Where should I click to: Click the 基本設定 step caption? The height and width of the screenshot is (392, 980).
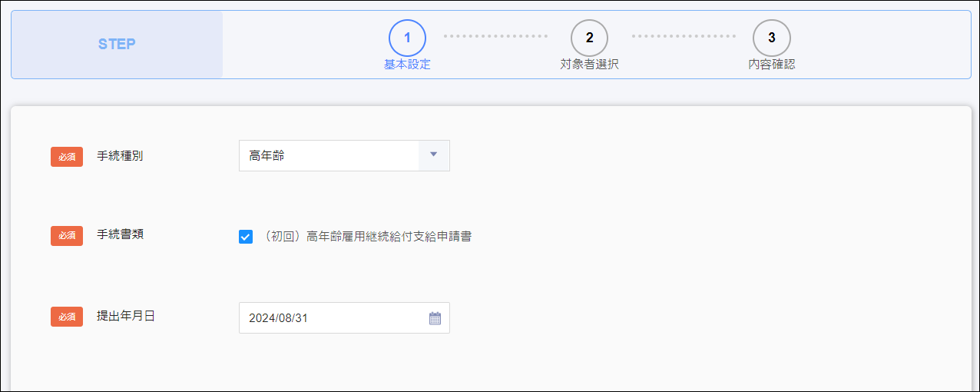(x=407, y=65)
